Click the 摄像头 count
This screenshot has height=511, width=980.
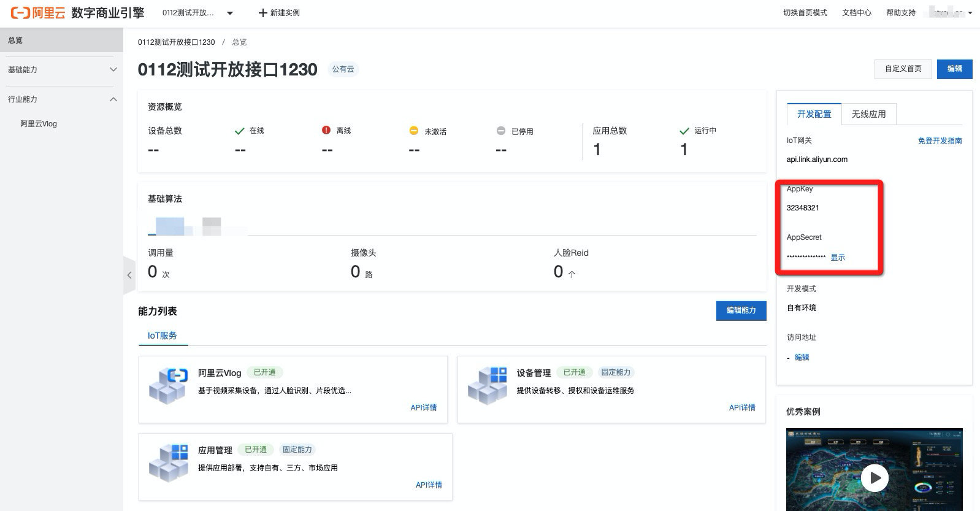click(355, 271)
